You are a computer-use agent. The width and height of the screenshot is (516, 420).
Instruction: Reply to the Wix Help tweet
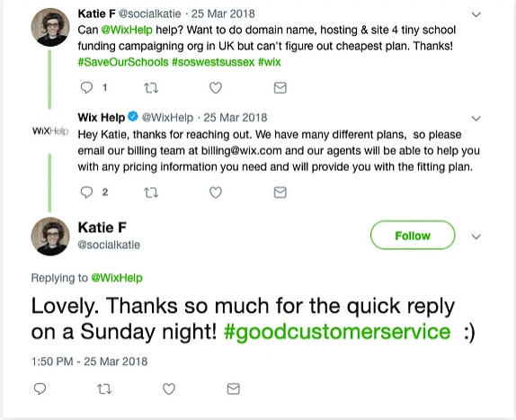86,192
